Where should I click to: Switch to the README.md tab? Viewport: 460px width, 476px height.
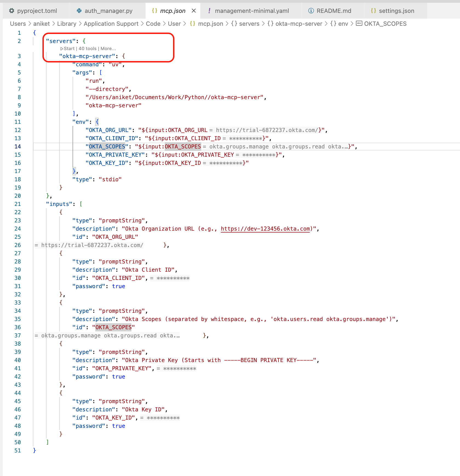pos(334,11)
